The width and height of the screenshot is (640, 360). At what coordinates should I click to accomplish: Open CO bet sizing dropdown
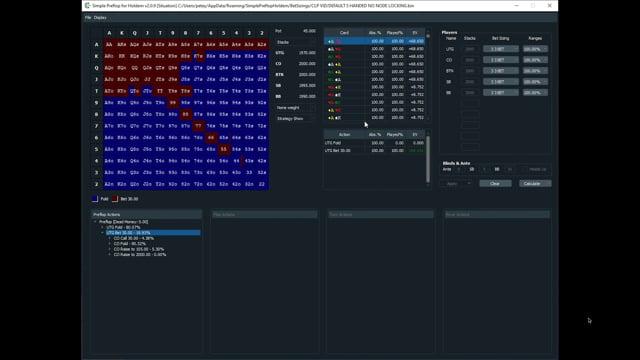pos(501,60)
